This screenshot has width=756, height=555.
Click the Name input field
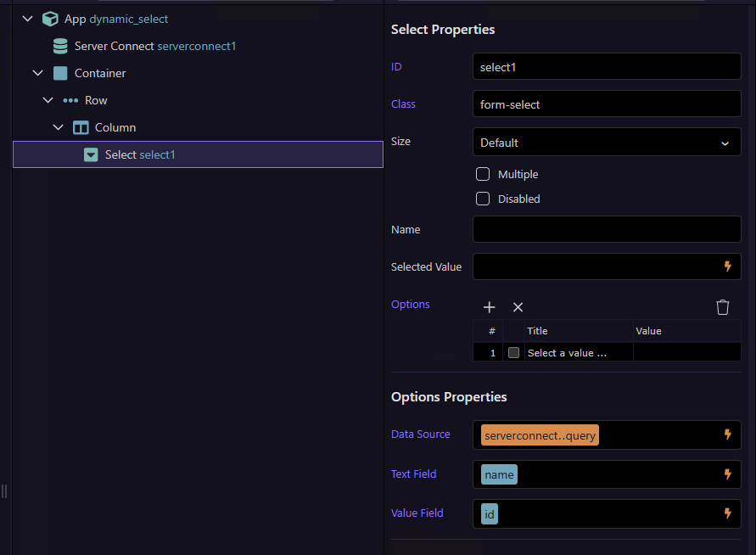click(x=606, y=229)
